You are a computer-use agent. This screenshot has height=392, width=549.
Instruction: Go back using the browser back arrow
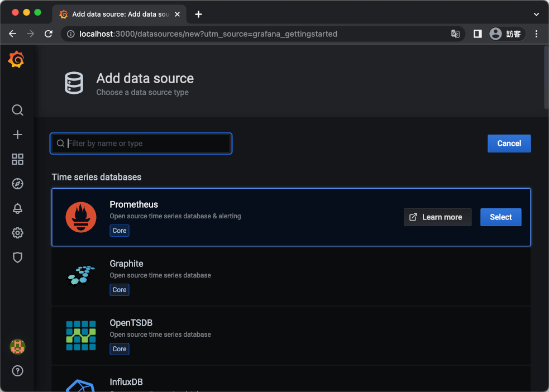13,34
